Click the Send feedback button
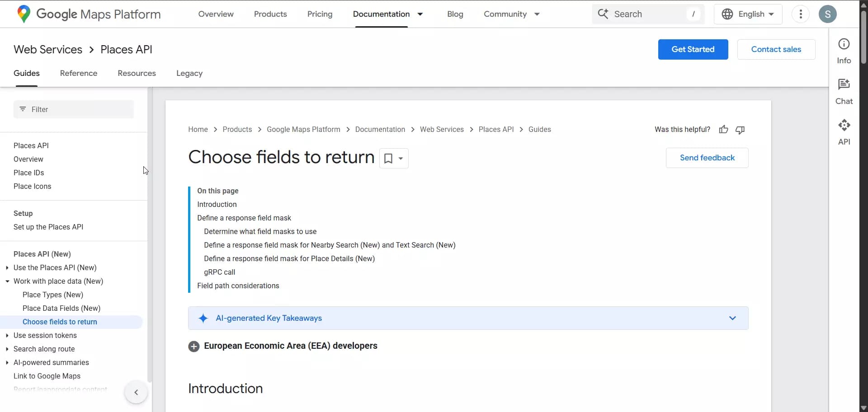The height and width of the screenshot is (412, 868). [x=707, y=158]
